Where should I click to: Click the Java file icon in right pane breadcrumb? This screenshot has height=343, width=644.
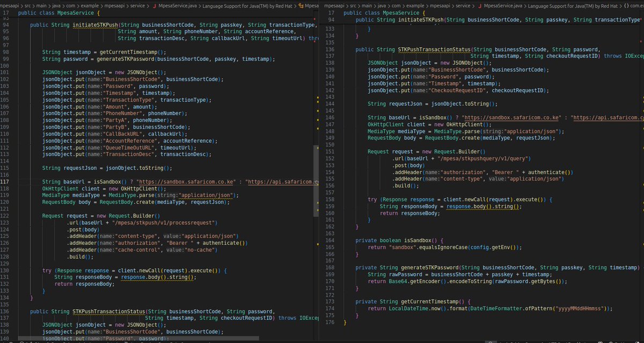click(481, 5)
